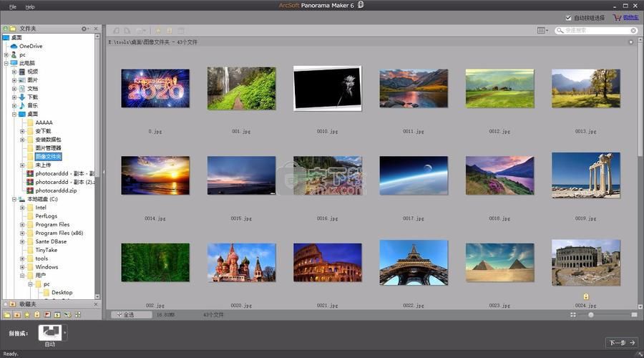Screen dimensions: 644x358
Task: Select the 0022.jpg Eiffel Tower thumbnail
Action: tap(414, 263)
